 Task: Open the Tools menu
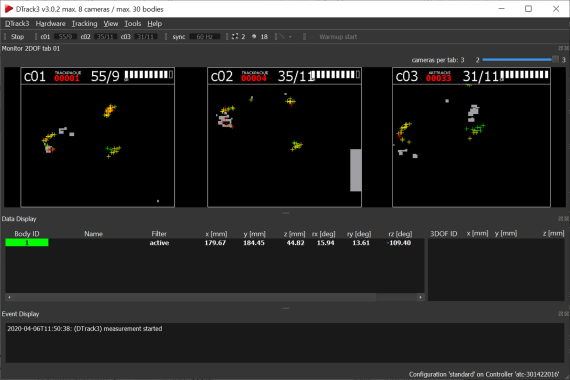tap(133, 24)
